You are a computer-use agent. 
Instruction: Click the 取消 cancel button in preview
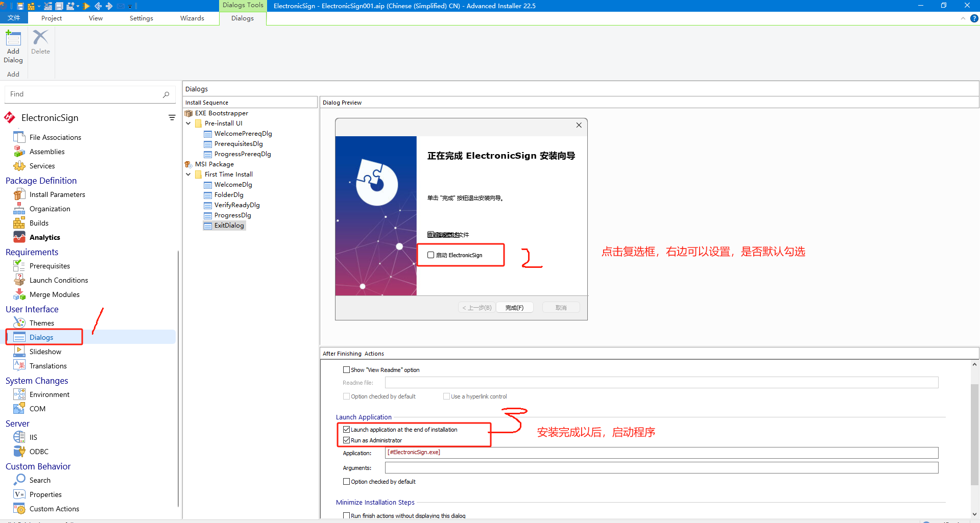click(x=561, y=308)
